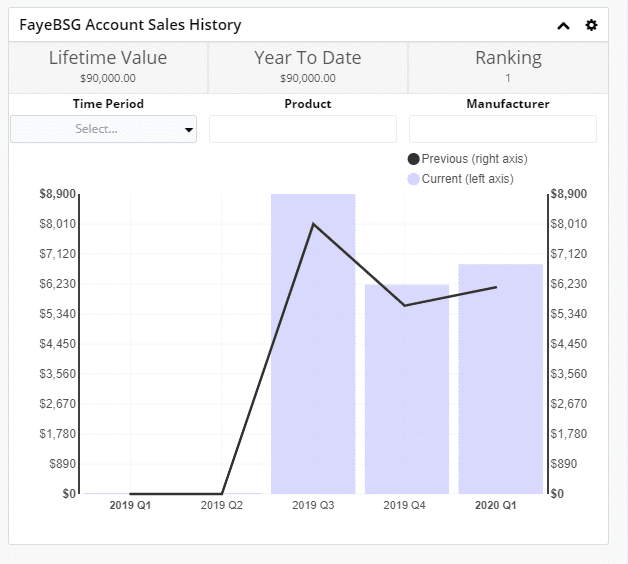Click the Manufacturer filter input field
The height and width of the screenshot is (564, 628).
[503, 129]
